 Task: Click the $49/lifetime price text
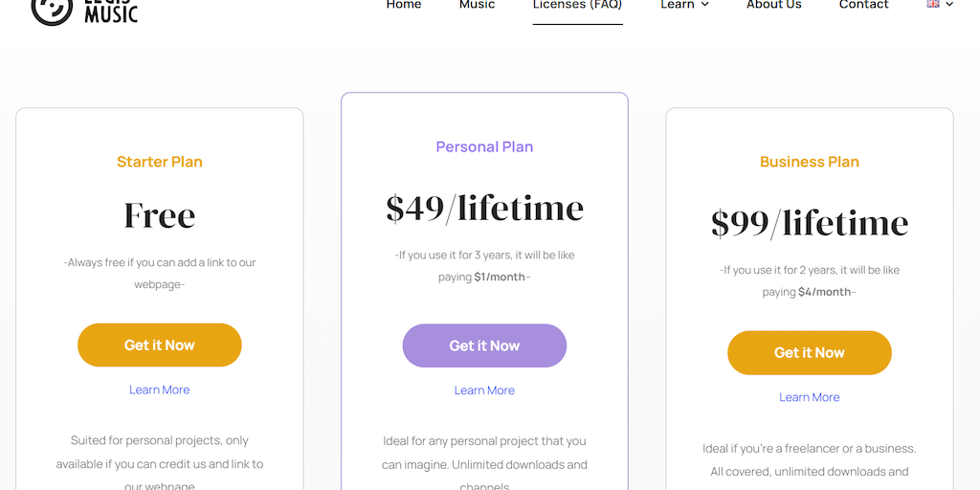484,208
